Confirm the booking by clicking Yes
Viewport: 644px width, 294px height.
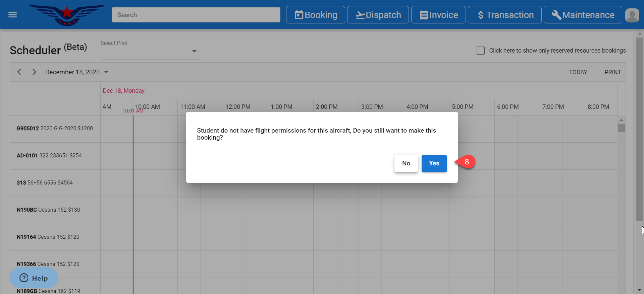(x=434, y=163)
